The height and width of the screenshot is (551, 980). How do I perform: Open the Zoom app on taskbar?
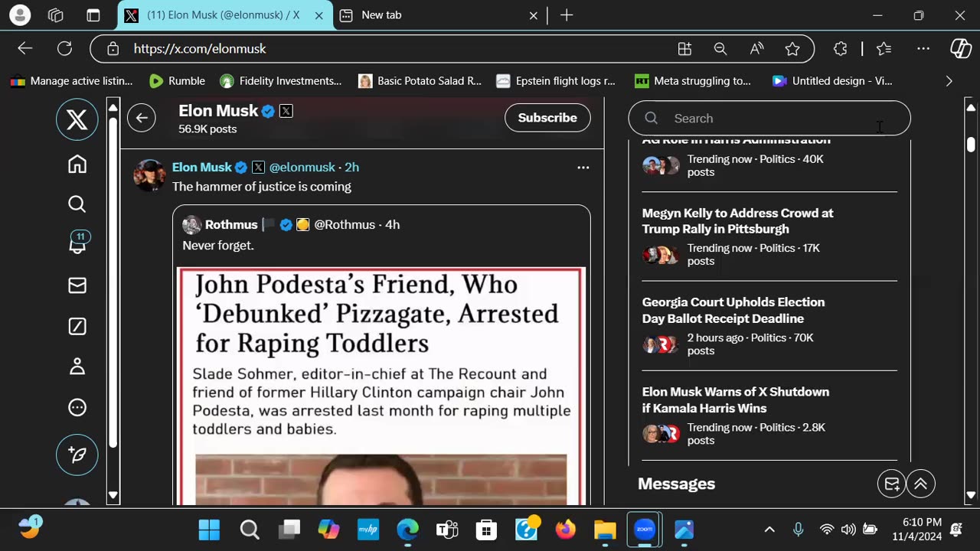click(645, 530)
